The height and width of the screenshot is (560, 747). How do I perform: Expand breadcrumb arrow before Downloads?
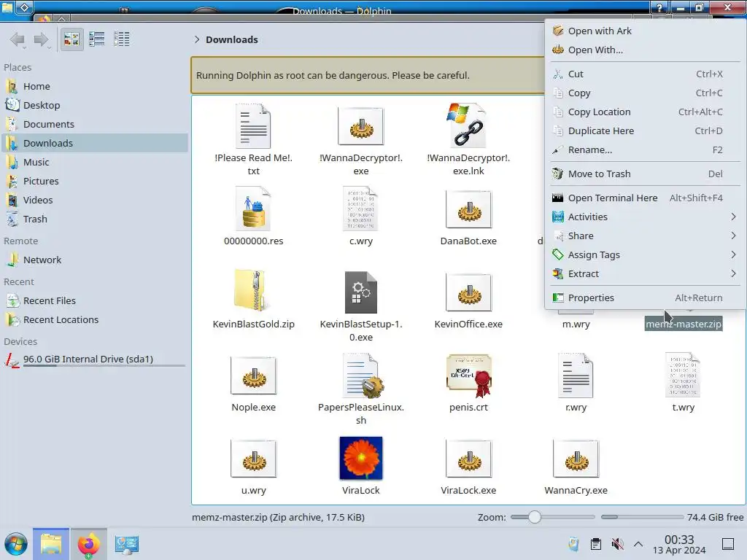(197, 39)
